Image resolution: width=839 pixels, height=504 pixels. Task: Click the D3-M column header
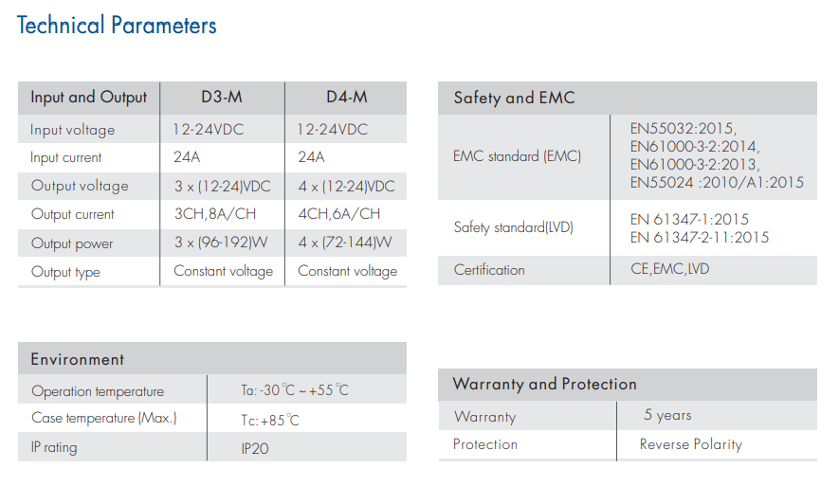click(x=222, y=97)
